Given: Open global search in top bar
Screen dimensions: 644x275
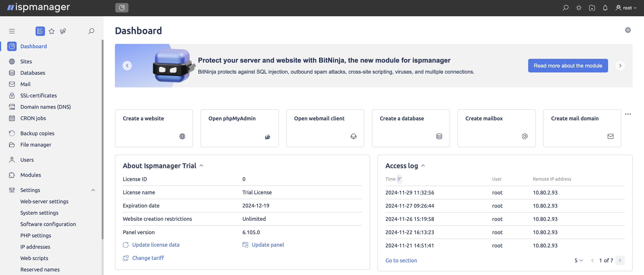Looking at the screenshot, I should click(566, 8).
